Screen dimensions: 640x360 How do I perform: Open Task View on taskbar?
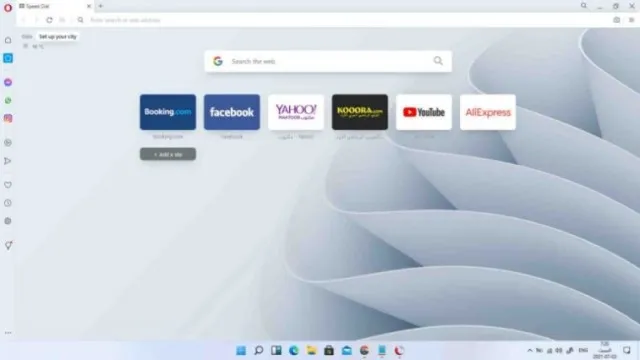276,350
